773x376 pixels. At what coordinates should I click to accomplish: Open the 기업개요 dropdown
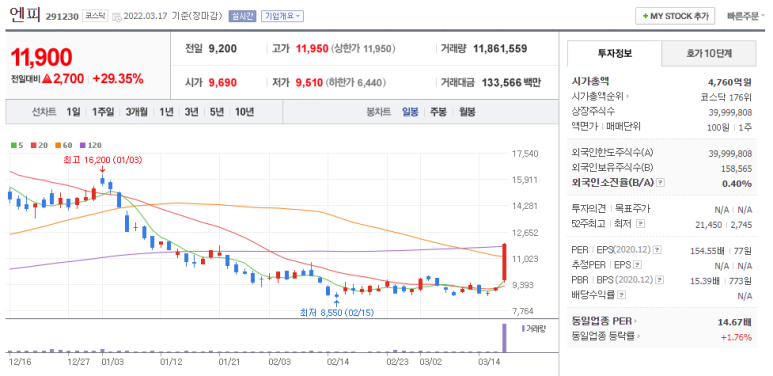point(282,16)
